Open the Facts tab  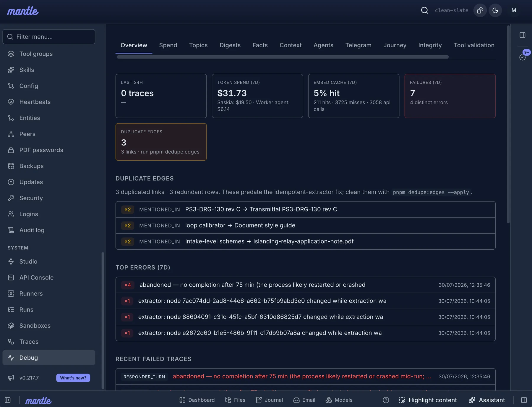click(260, 45)
